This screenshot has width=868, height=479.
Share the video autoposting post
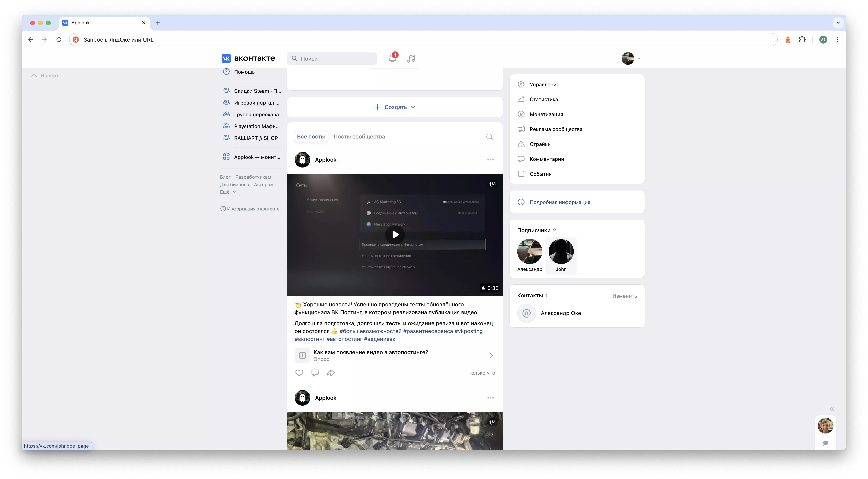coord(331,373)
